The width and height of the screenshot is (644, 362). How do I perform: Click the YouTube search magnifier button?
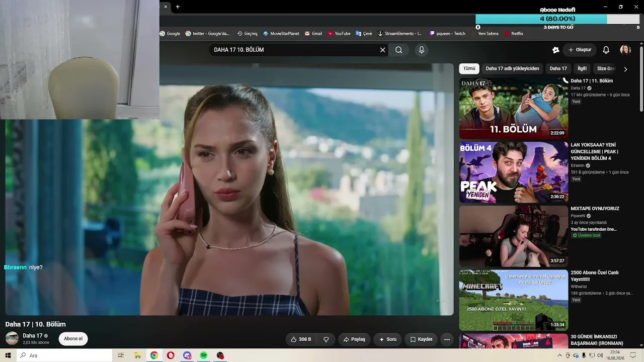tap(398, 50)
